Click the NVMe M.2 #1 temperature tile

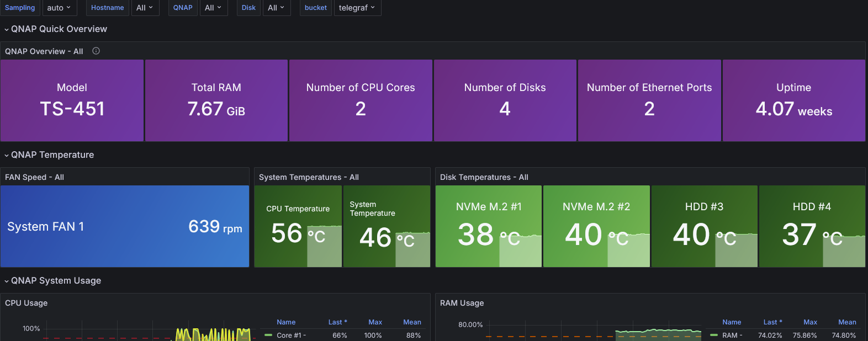[x=488, y=226]
